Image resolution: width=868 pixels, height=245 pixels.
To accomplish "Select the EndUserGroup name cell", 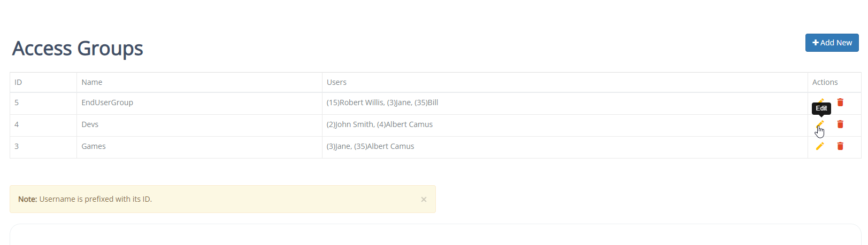I will [x=199, y=102].
